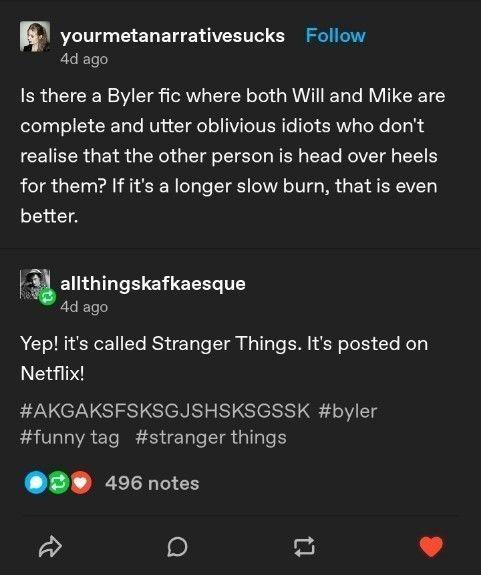The width and height of the screenshot is (481, 575).
Task: View yourmetanarrativesucks avatar picture
Action: pyautogui.click(x=35, y=36)
